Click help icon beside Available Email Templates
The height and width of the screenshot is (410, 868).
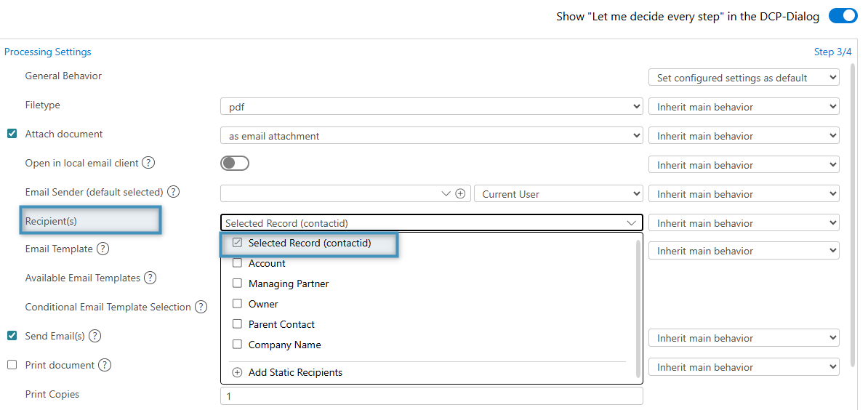(150, 278)
